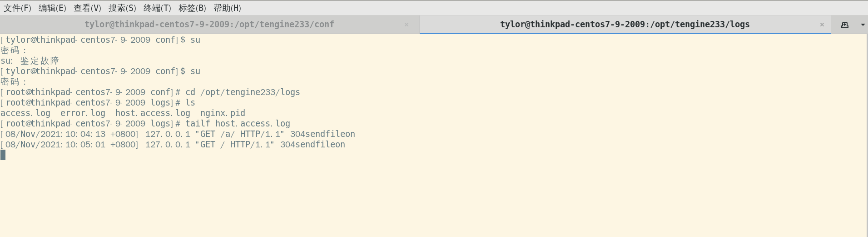
Task: Open the 标签(B) menu
Action: [192, 8]
